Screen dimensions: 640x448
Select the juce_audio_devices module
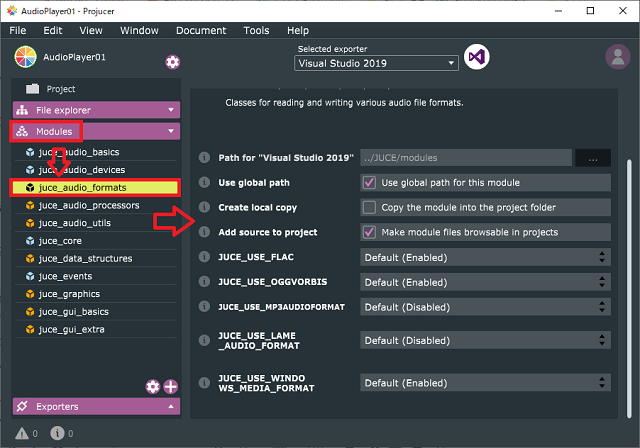point(96,170)
